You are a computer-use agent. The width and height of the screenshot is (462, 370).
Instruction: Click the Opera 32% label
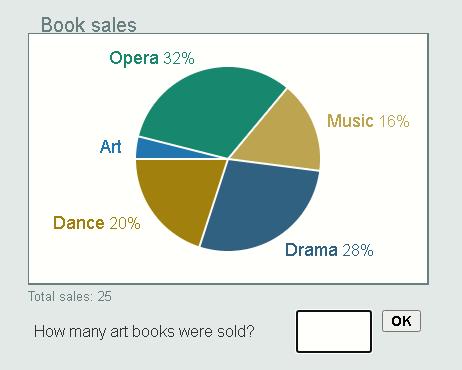click(x=152, y=58)
